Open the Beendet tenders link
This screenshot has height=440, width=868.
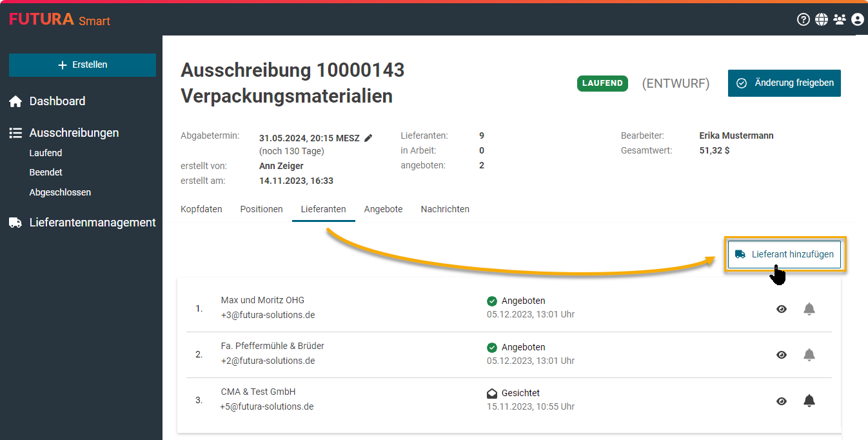(x=46, y=172)
